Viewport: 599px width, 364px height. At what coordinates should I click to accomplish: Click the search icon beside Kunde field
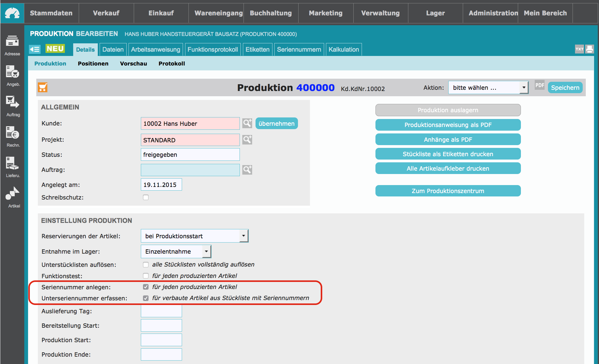(x=247, y=123)
